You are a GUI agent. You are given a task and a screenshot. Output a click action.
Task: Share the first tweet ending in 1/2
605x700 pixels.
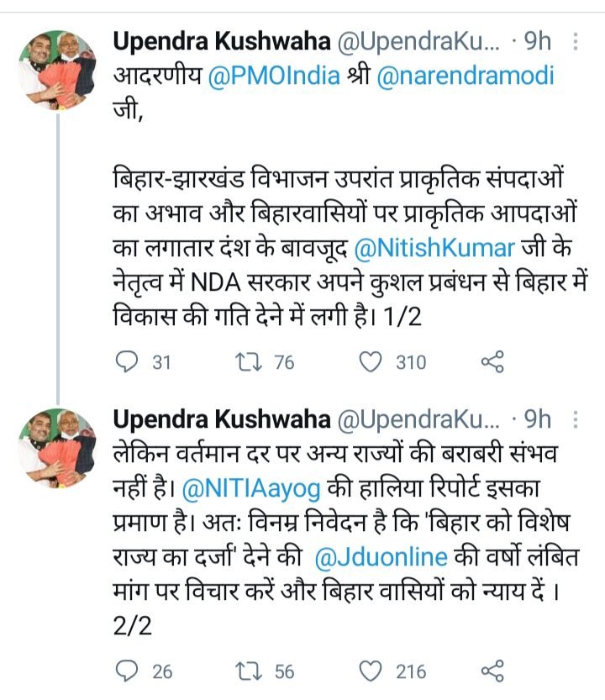(492, 362)
